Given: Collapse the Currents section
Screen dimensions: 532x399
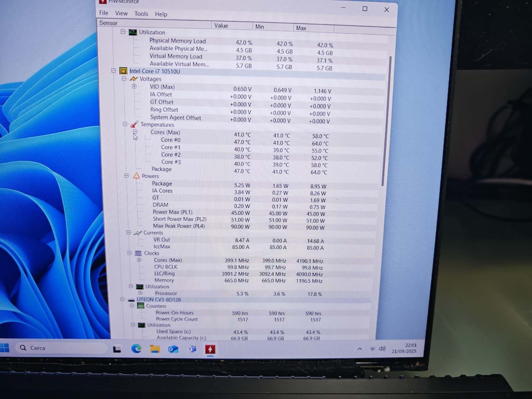Looking at the screenshot, I should (x=128, y=232).
